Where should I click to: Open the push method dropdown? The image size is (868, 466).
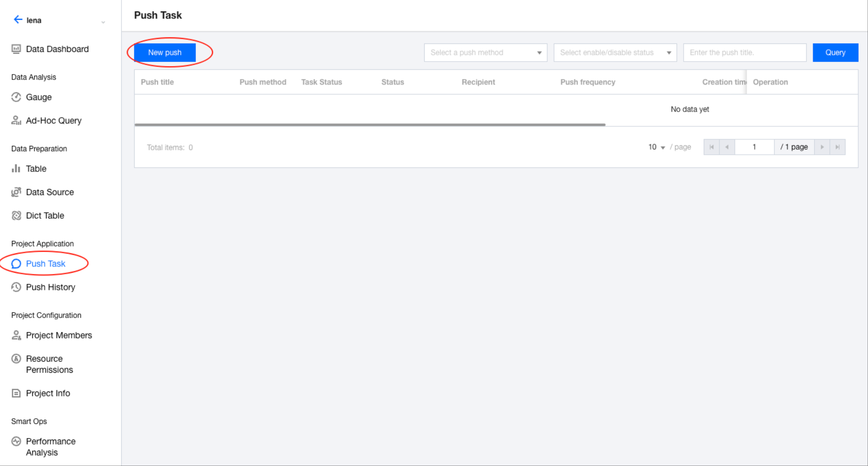click(x=485, y=53)
